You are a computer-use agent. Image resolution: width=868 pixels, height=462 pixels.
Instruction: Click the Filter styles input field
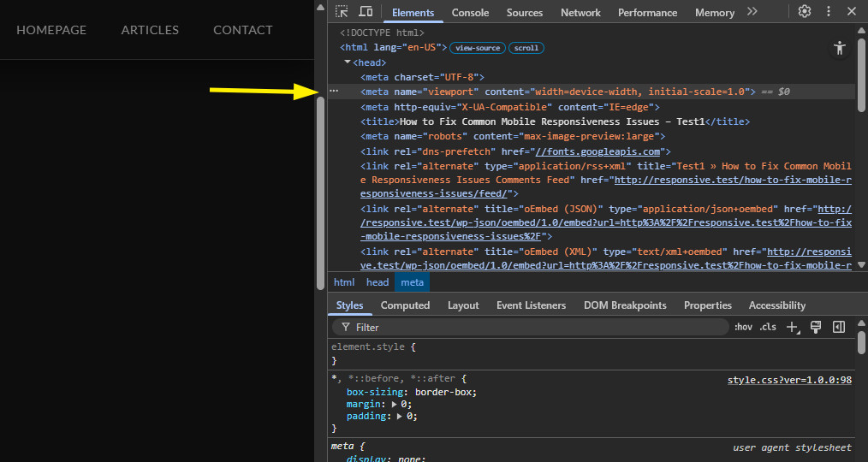coord(531,327)
